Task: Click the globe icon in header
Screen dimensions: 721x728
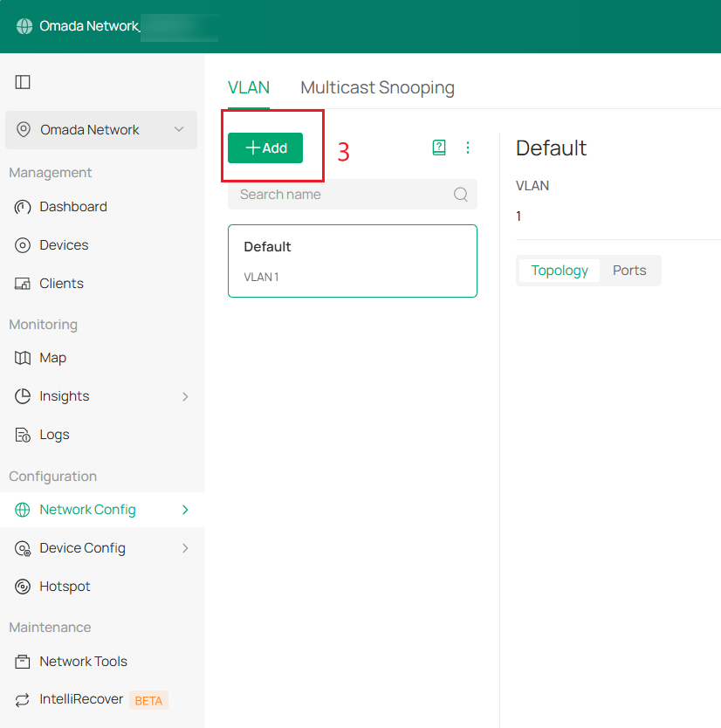Action: point(24,26)
